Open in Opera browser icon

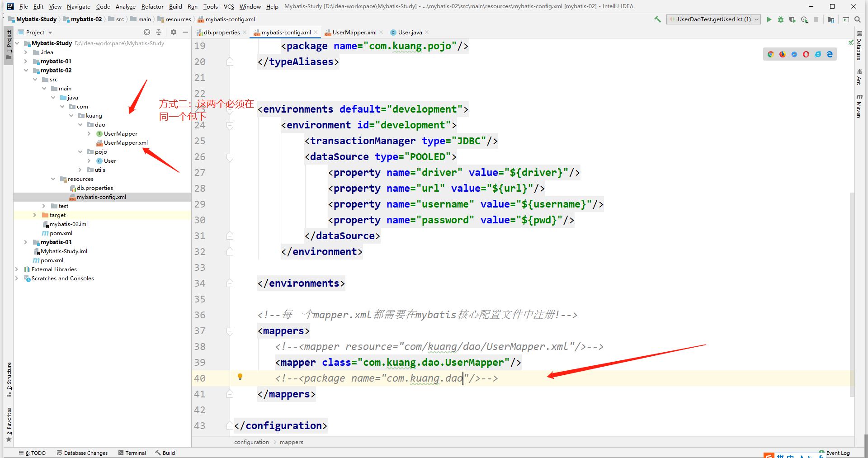pyautogui.click(x=806, y=54)
